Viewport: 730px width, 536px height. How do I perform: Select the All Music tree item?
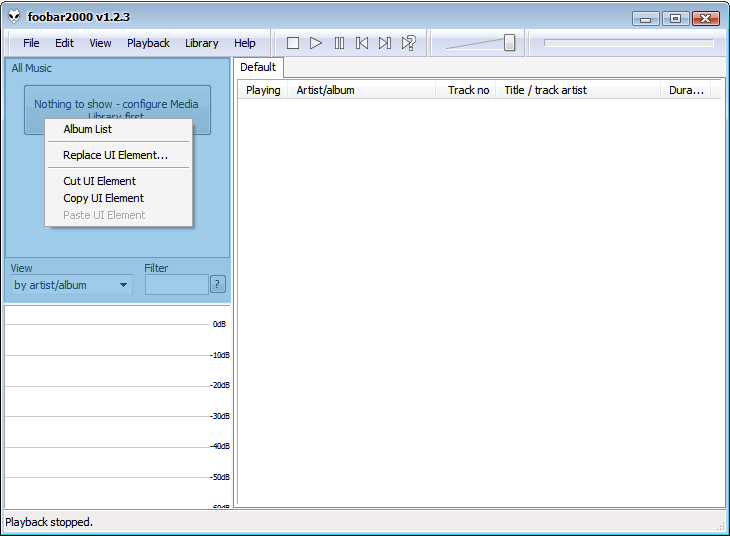32,68
